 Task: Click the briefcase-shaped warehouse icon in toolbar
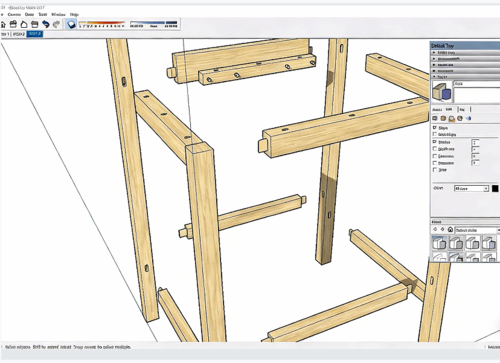click(x=13, y=24)
